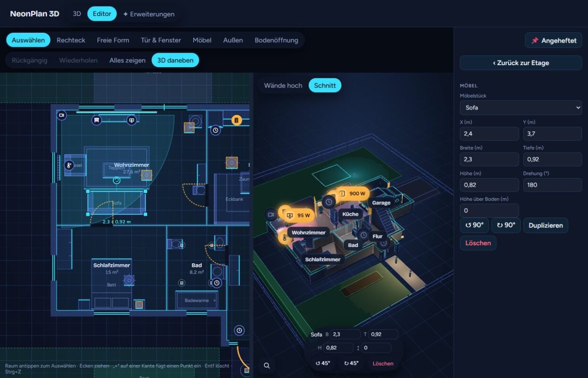Select the Rechteck drawing tool

click(71, 40)
